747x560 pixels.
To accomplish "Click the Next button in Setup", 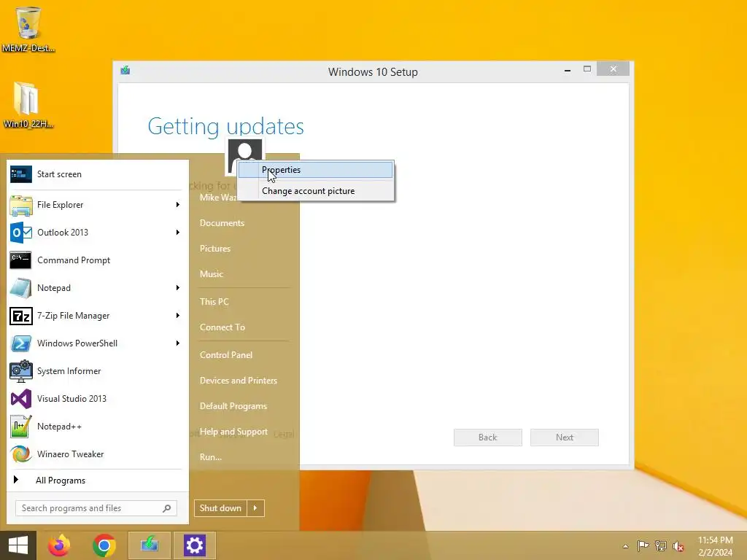I will (565, 437).
